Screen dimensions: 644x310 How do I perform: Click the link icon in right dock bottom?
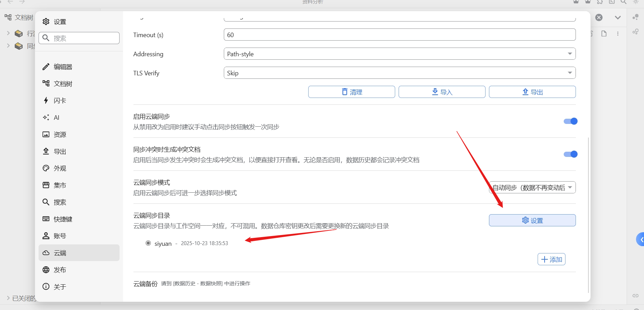tap(636, 295)
